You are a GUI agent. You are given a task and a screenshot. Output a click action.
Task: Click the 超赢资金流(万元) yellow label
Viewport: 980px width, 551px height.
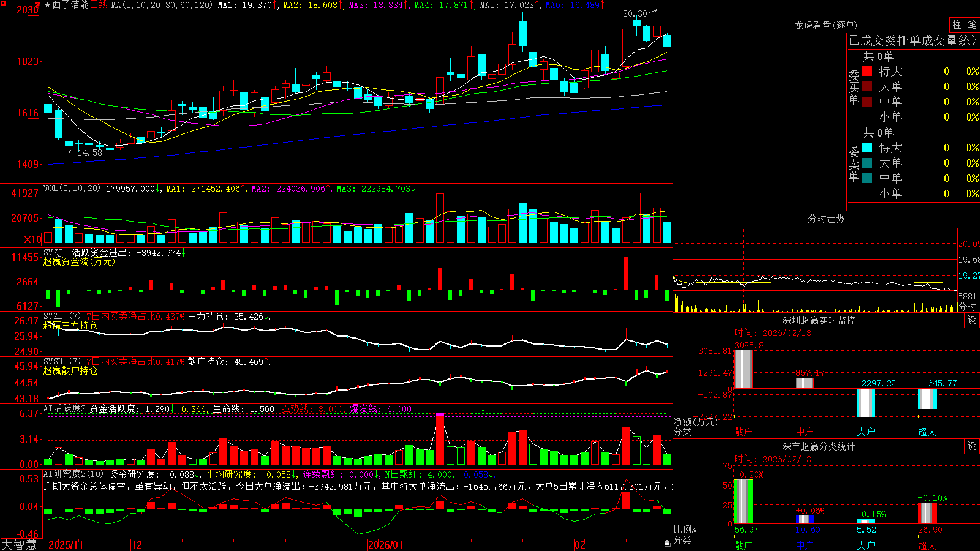click(x=79, y=261)
